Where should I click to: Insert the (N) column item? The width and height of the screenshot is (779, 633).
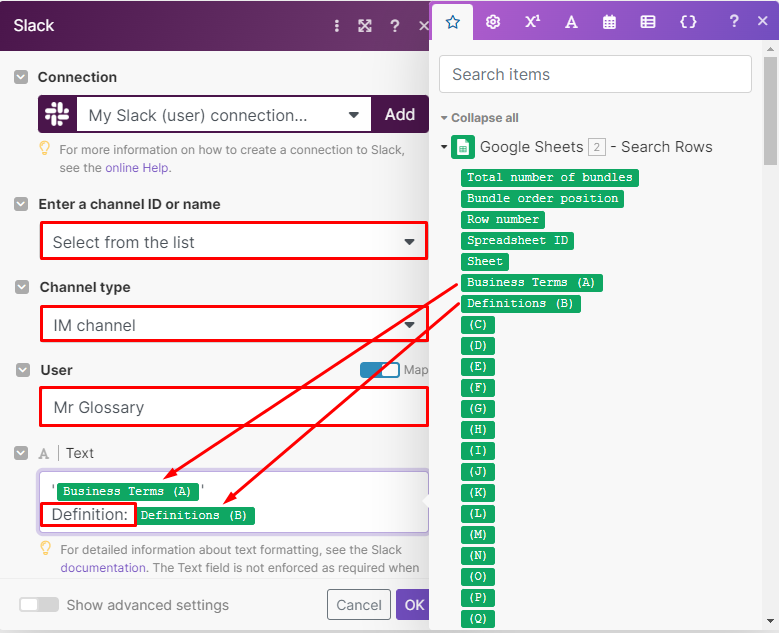[x=477, y=555]
